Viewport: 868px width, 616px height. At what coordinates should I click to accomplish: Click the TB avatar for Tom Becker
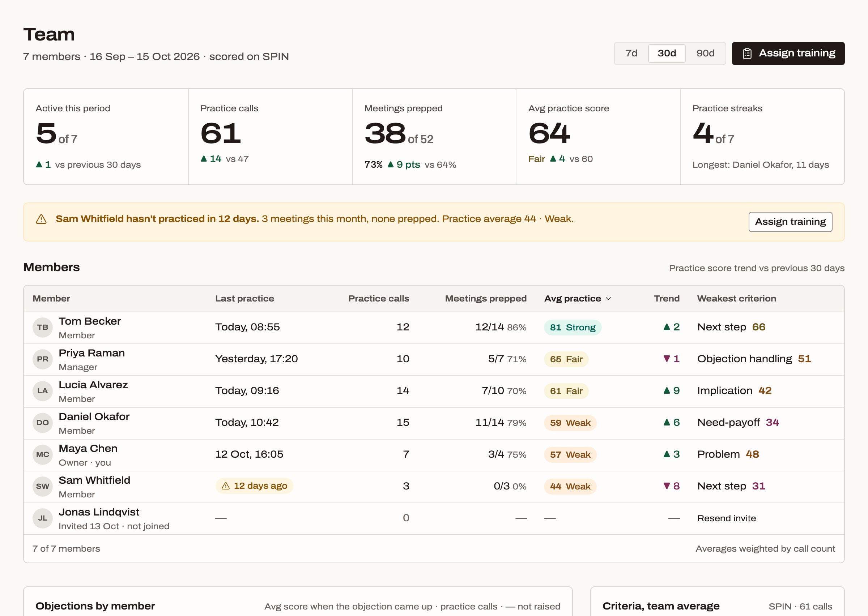tap(42, 328)
